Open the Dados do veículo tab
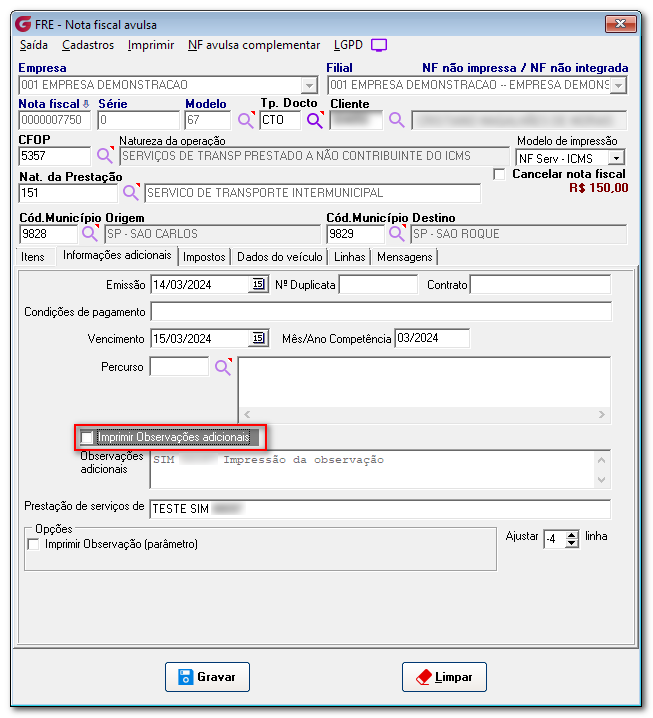The width and height of the screenshot is (653, 718). pyautogui.click(x=280, y=257)
